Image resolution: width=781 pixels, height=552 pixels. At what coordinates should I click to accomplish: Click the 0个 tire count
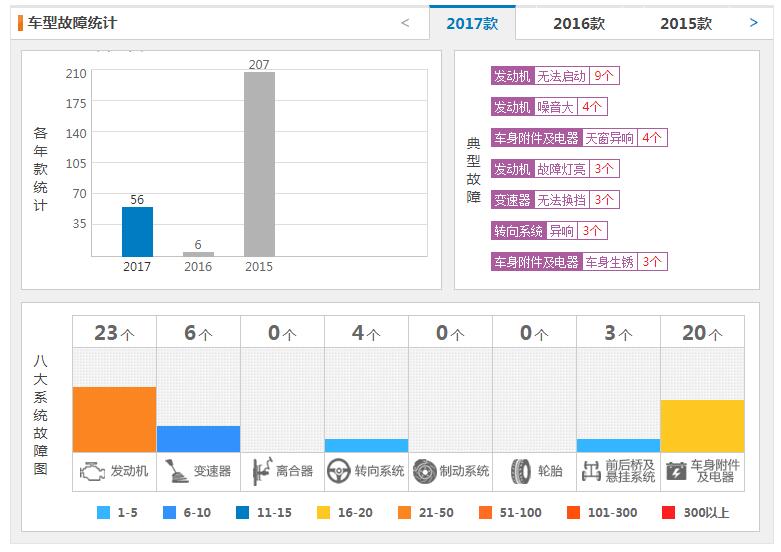coord(534,333)
